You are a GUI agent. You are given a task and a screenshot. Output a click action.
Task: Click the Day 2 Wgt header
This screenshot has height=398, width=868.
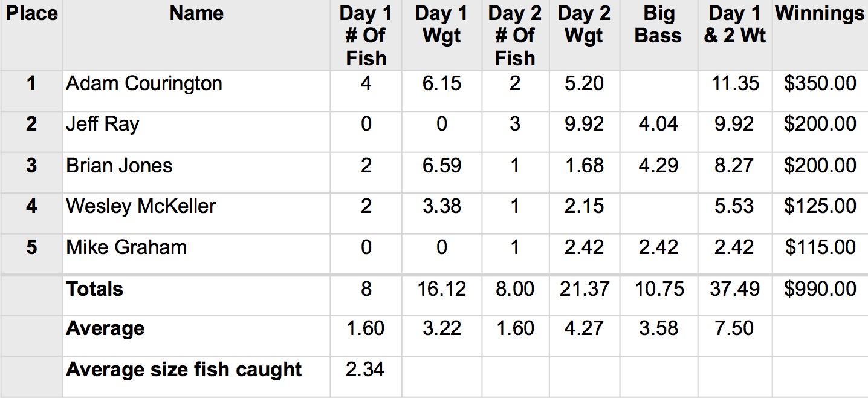click(x=584, y=25)
